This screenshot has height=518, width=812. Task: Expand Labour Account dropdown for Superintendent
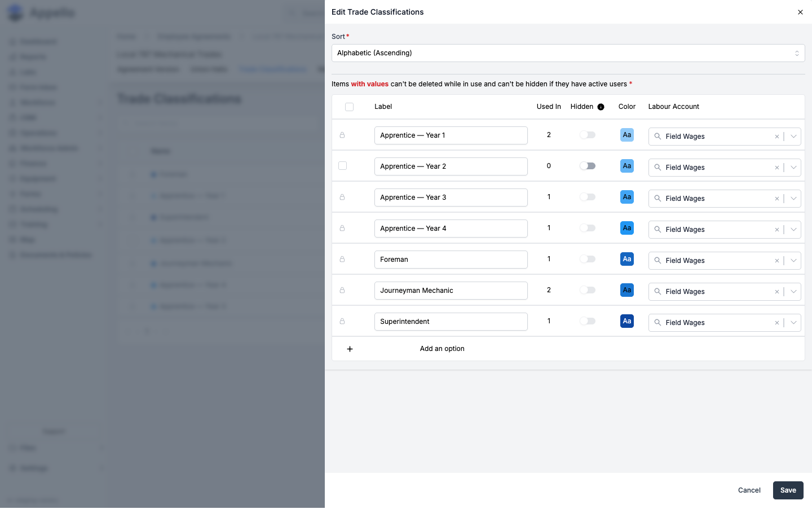[x=793, y=323]
